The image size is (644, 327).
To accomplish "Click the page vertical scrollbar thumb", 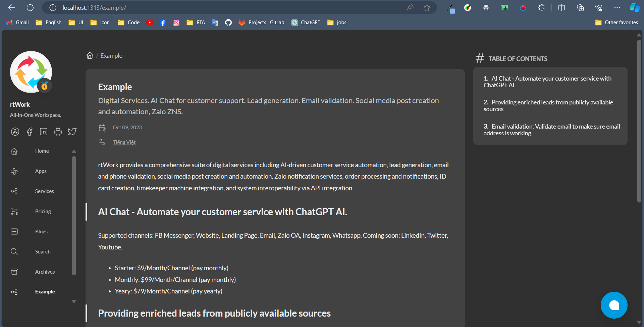I will point(639,121).
